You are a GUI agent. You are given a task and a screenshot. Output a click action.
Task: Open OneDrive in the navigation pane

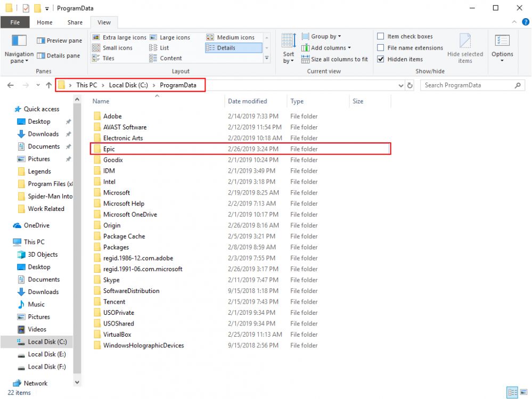click(31, 225)
